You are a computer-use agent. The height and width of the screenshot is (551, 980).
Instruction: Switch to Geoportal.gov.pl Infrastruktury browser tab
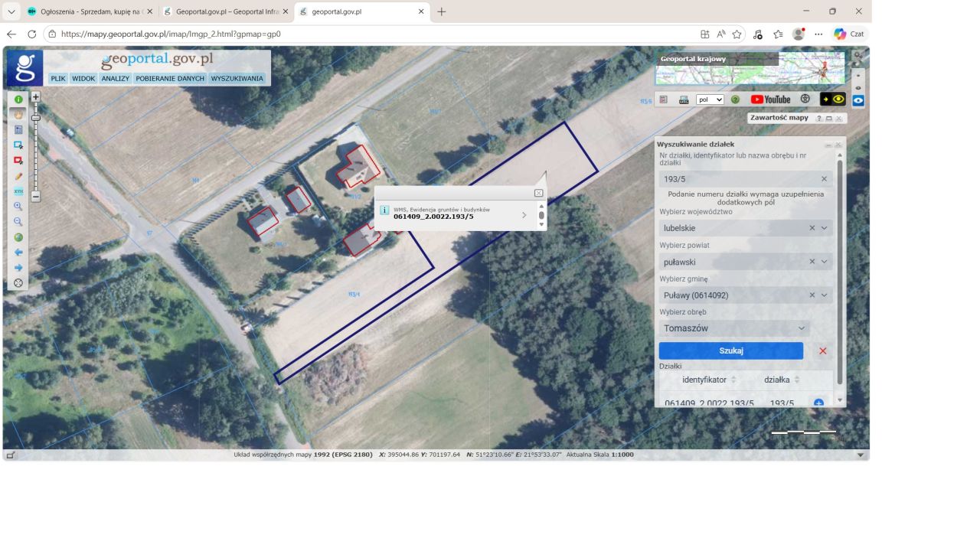227,11
